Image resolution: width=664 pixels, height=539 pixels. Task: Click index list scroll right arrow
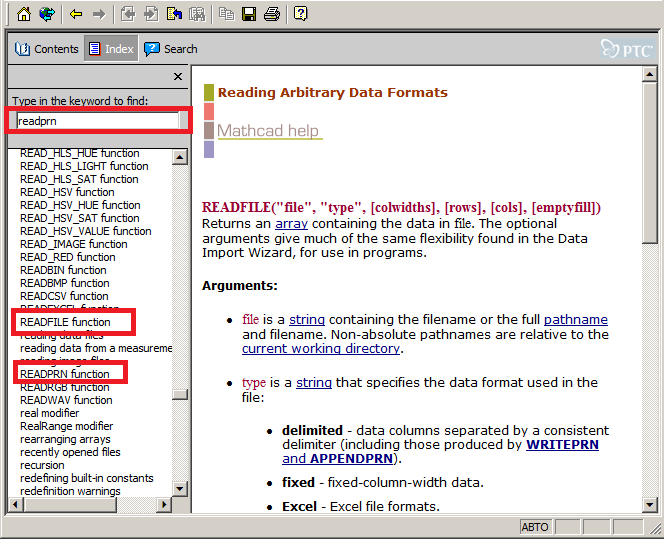164,505
